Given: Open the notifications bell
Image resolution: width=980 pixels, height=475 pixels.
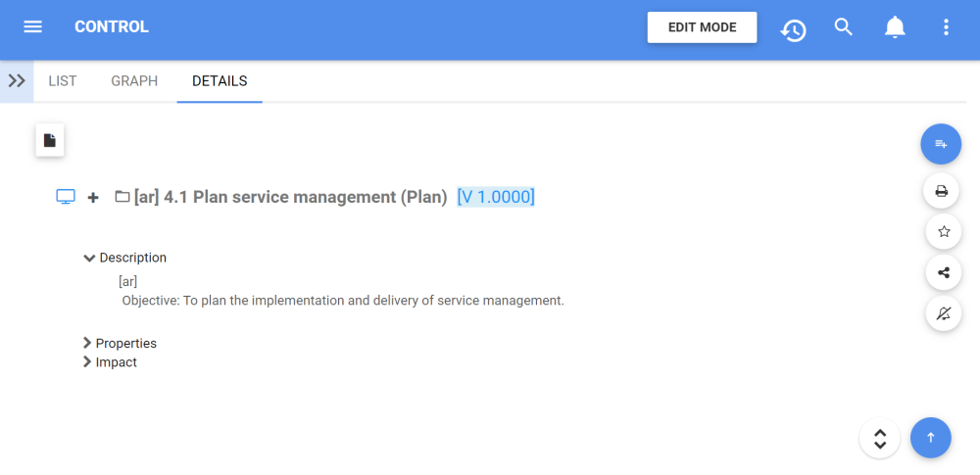Looking at the screenshot, I should pyautogui.click(x=895, y=27).
